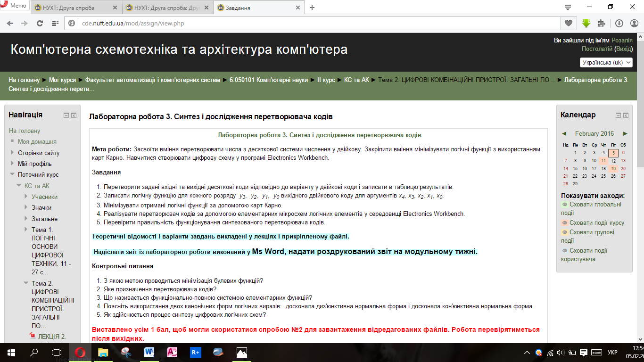
Task: Go to next month in calendar
Action: coord(625,134)
